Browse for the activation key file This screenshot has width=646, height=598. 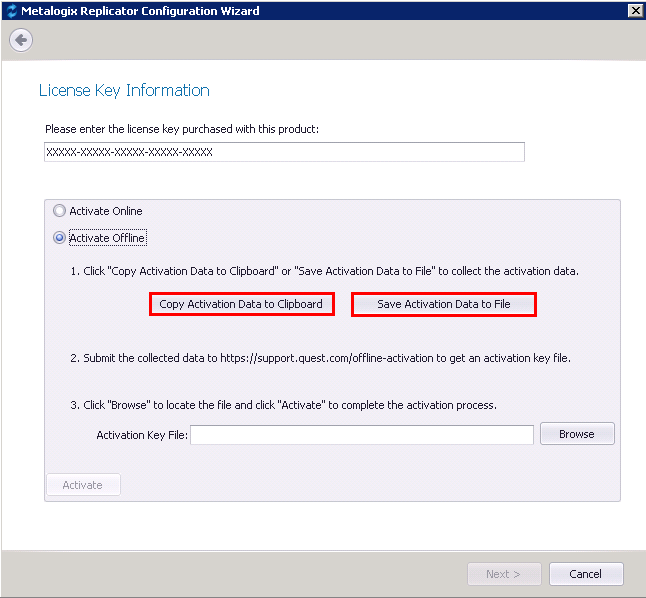tap(577, 434)
